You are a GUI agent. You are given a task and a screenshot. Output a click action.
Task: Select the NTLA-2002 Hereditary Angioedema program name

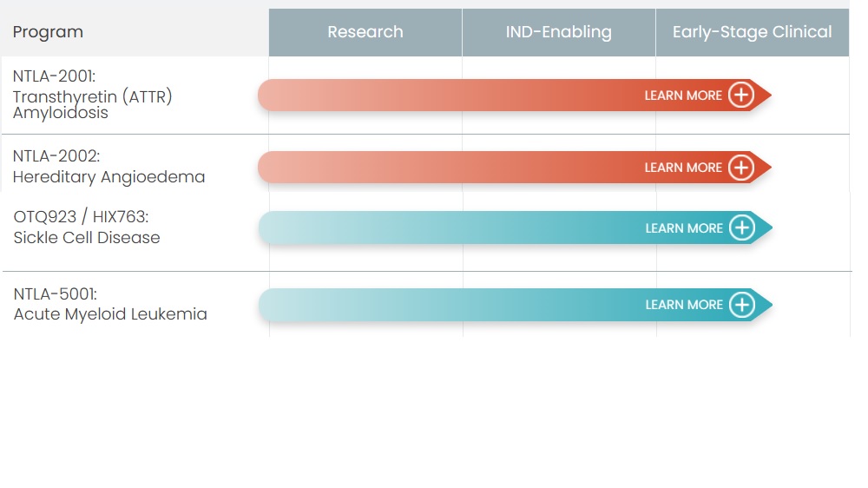(x=108, y=167)
